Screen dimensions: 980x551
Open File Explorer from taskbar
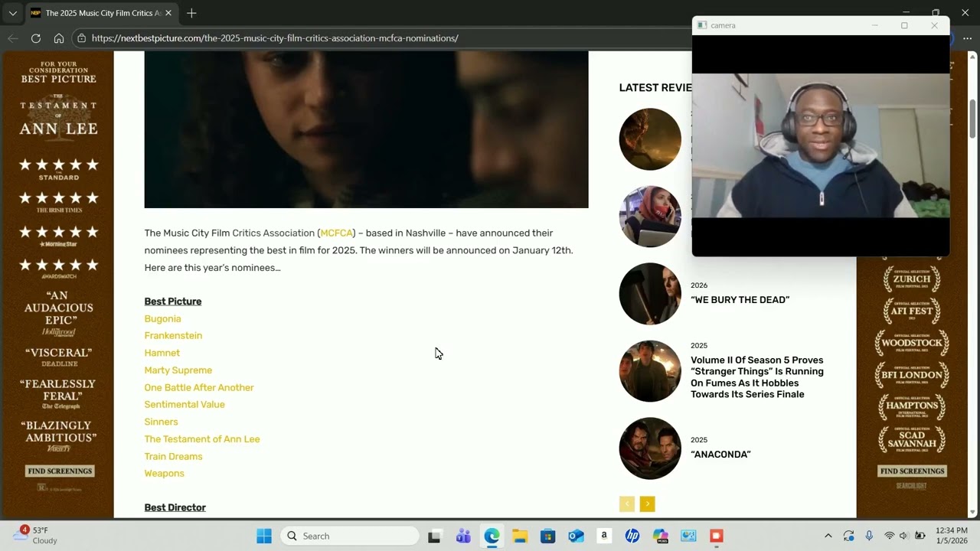[520, 536]
